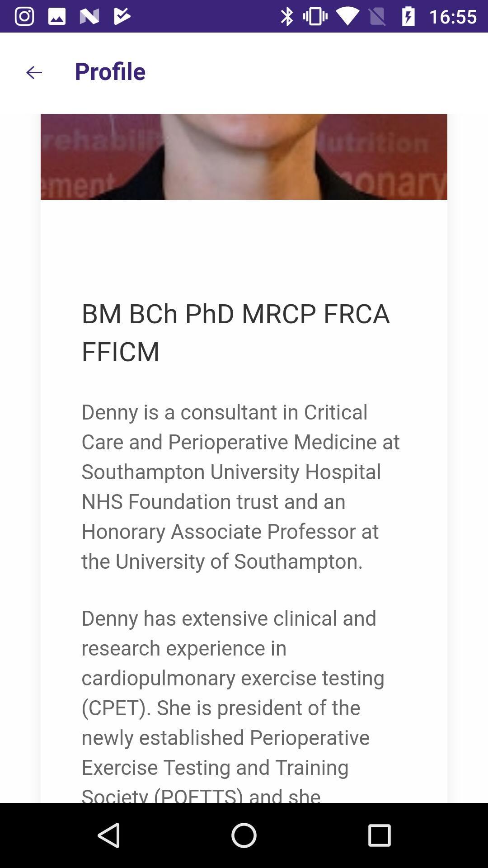Tap the vibrate mode status icon
This screenshot has height=868, width=488.
click(x=315, y=16)
